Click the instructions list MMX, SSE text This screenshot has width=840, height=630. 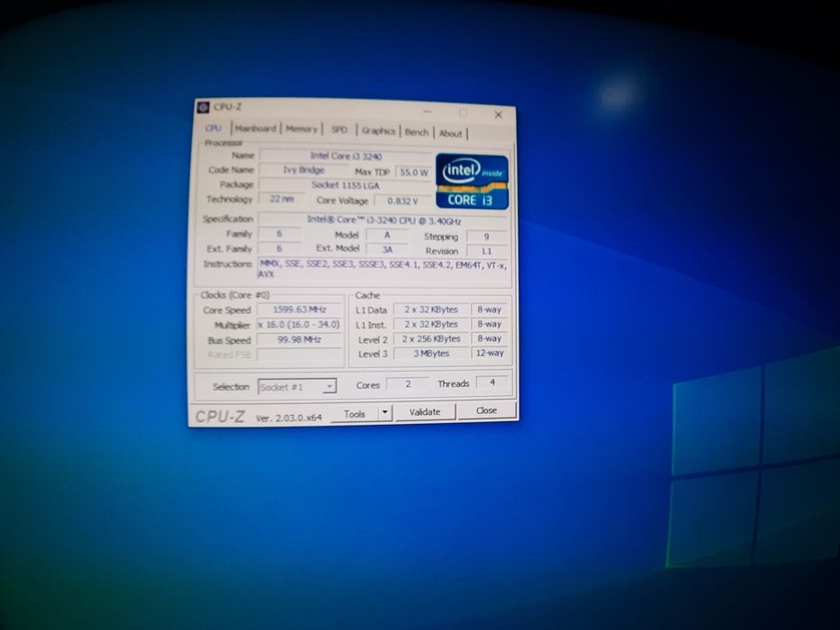384,269
